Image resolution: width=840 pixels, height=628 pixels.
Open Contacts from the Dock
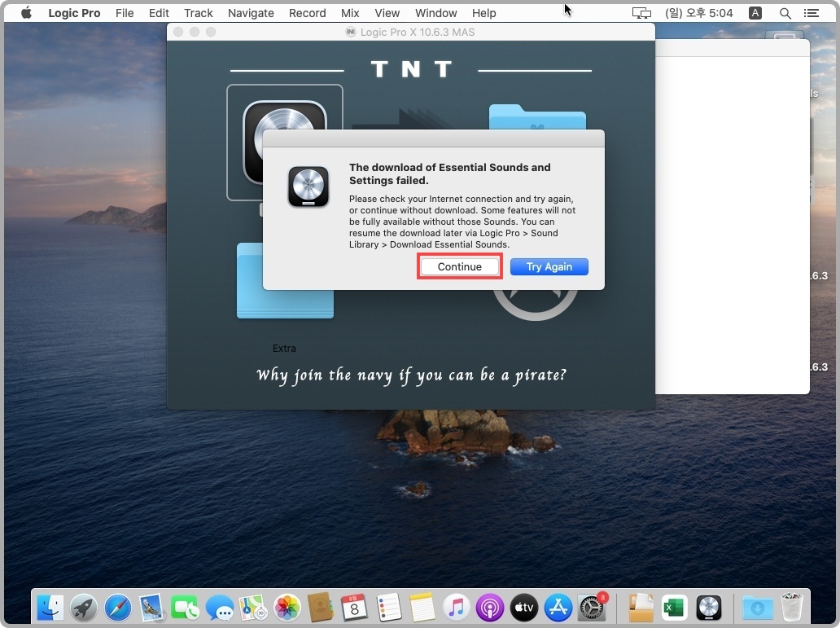point(321,608)
